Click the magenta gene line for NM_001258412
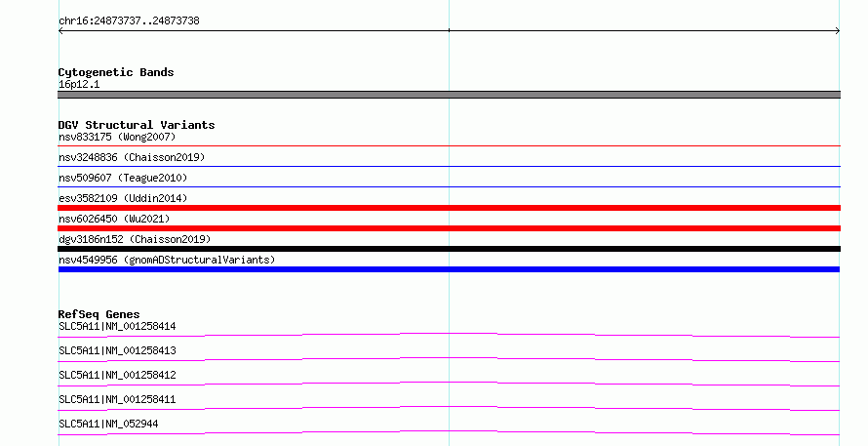Image resolution: width=868 pixels, height=446 pixels. [x=449, y=384]
